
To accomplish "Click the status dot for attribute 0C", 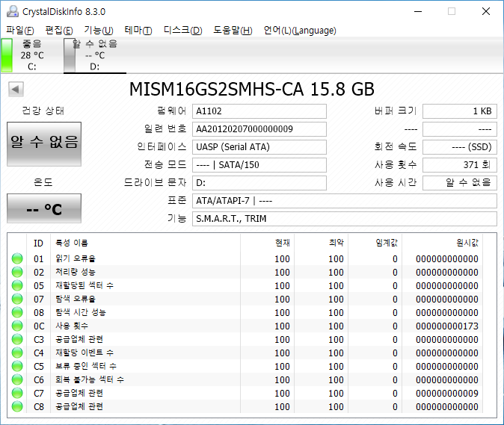I will (16, 326).
